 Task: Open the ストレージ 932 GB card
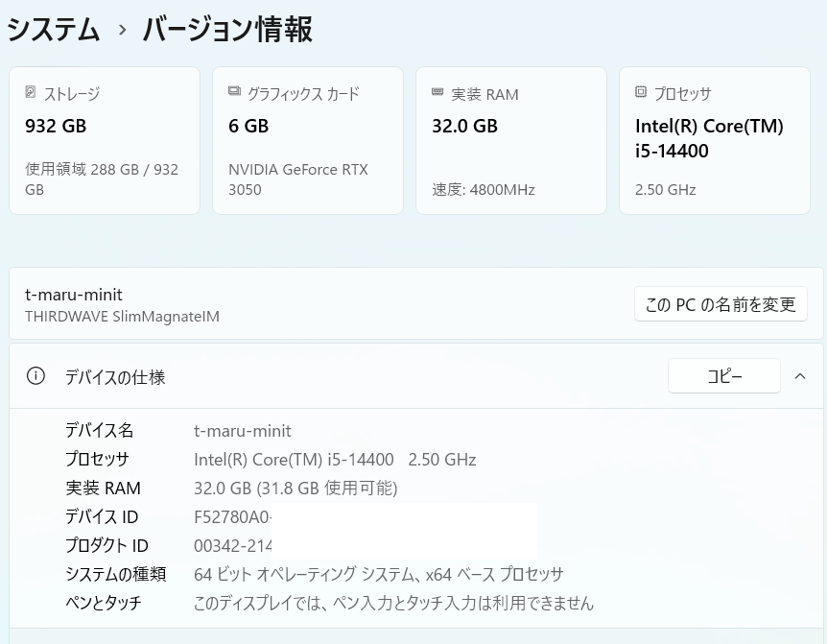coord(105,140)
